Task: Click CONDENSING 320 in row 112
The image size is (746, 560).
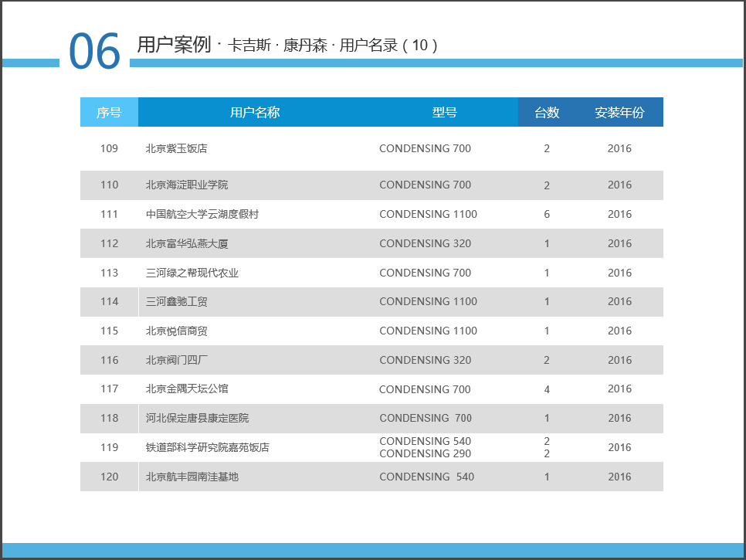Action: click(x=425, y=243)
